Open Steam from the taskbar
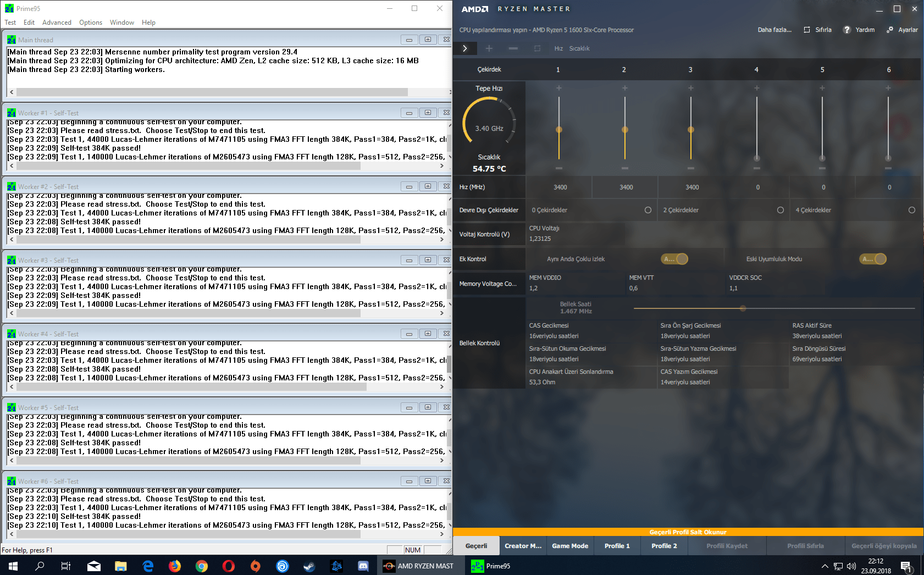Image resolution: width=924 pixels, height=575 pixels. [x=309, y=566]
